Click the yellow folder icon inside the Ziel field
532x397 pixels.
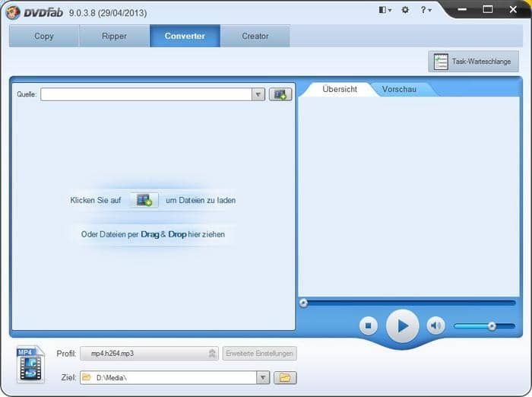(87, 377)
